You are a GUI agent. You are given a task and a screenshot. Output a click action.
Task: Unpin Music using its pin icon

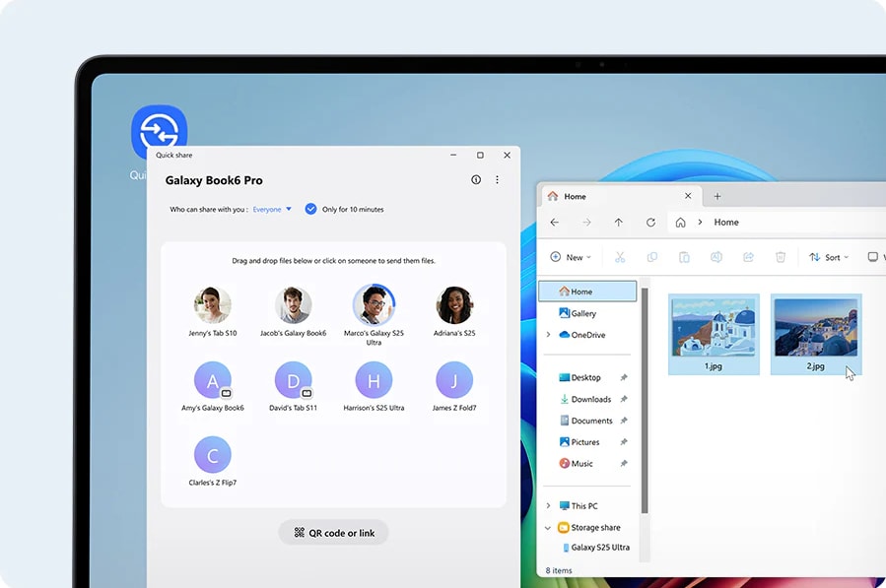click(624, 463)
